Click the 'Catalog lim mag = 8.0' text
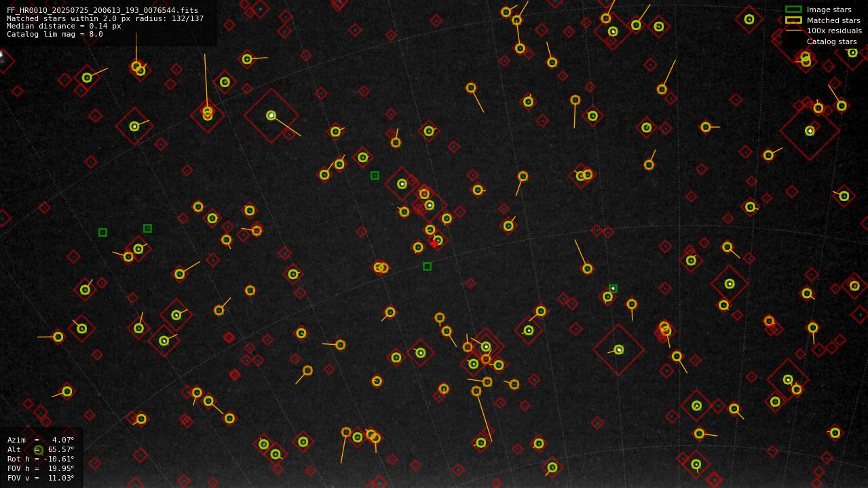The height and width of the screenshot is (488, 868). click(55, 35)
